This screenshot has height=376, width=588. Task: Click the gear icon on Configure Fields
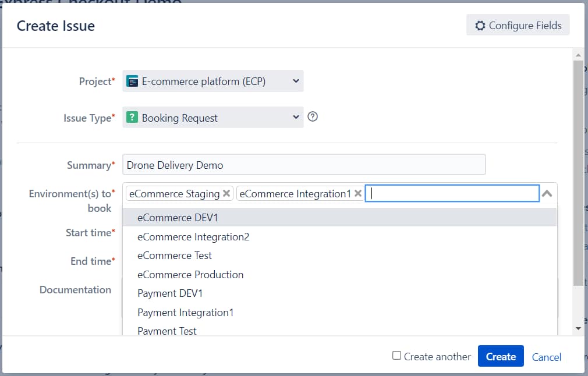(480, 25)
